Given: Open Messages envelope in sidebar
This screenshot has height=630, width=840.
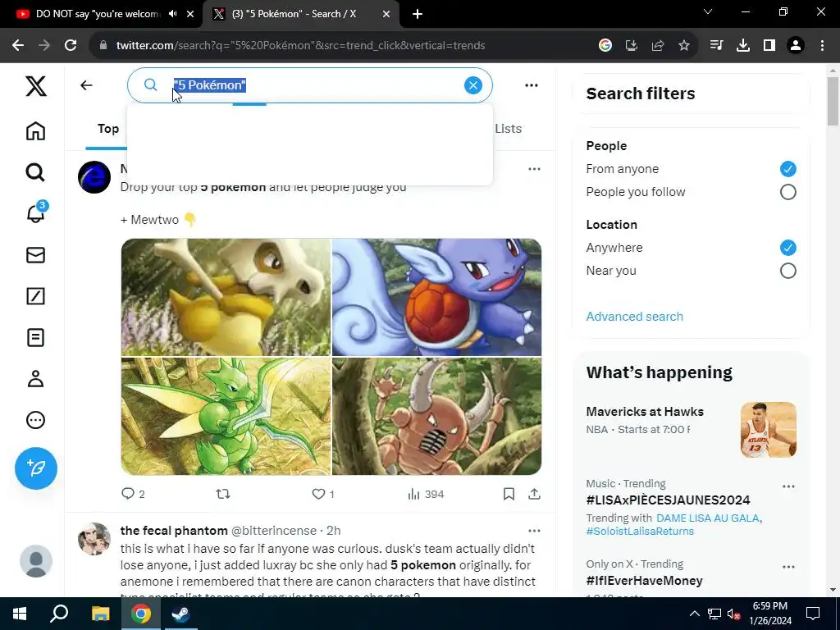Looking at the screenshot, I should (x=36, y=255).
